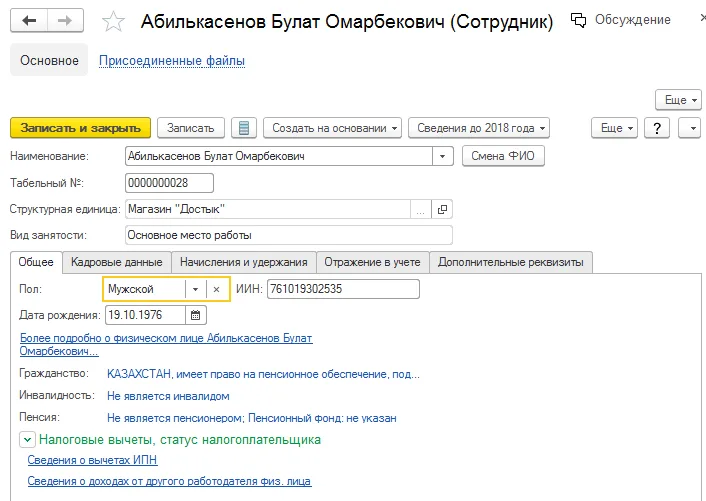The image size is (706, 501).
Task: Click the small arrow dropdown after help button
Action: point(689,128)
